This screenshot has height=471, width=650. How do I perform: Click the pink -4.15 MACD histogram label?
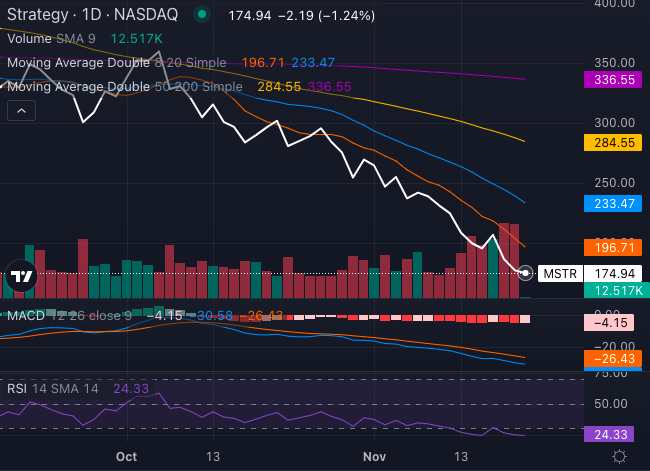[610, 323]
